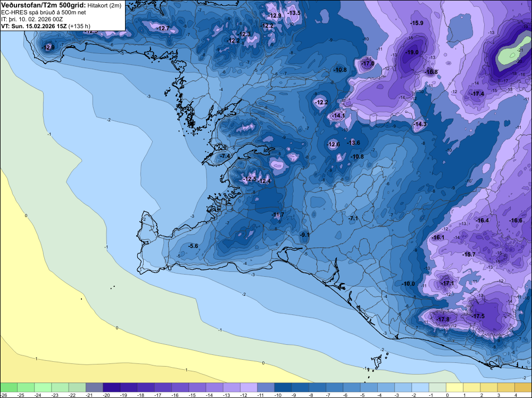Click the -16.1 temperature label
Screen dimensions: 532x398
click(x=438, y=237)
